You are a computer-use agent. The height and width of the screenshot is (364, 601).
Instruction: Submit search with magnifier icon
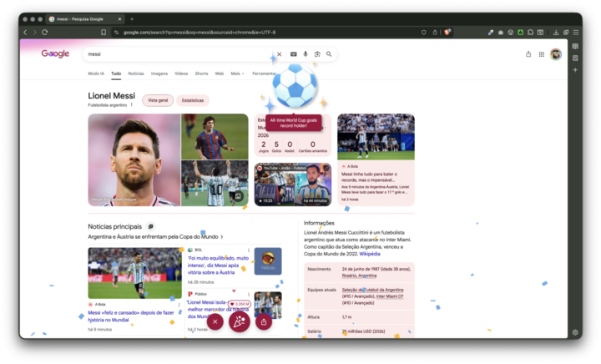pyautogui.click(x=329, y=54)
